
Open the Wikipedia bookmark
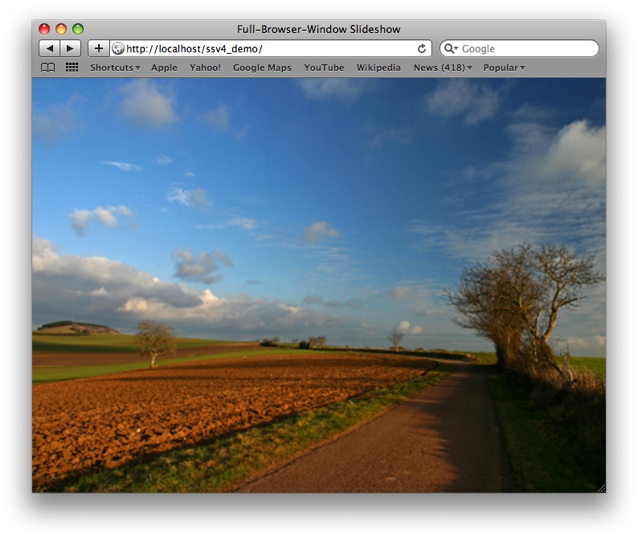click(378, 68)
